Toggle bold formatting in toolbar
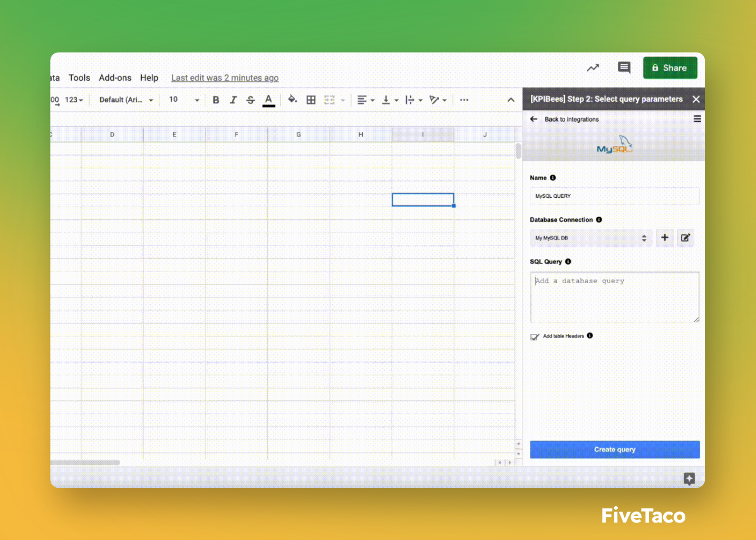Screen dimensions: 756x540 point(216,100)
